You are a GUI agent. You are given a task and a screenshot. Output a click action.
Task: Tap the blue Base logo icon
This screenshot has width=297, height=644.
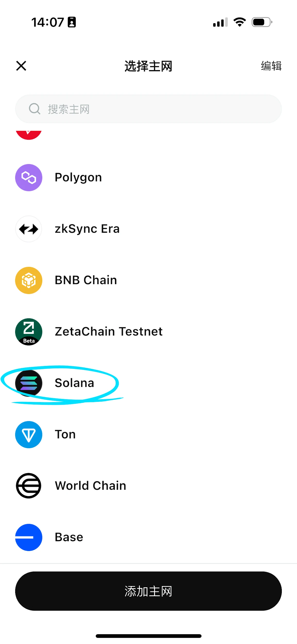29,537
